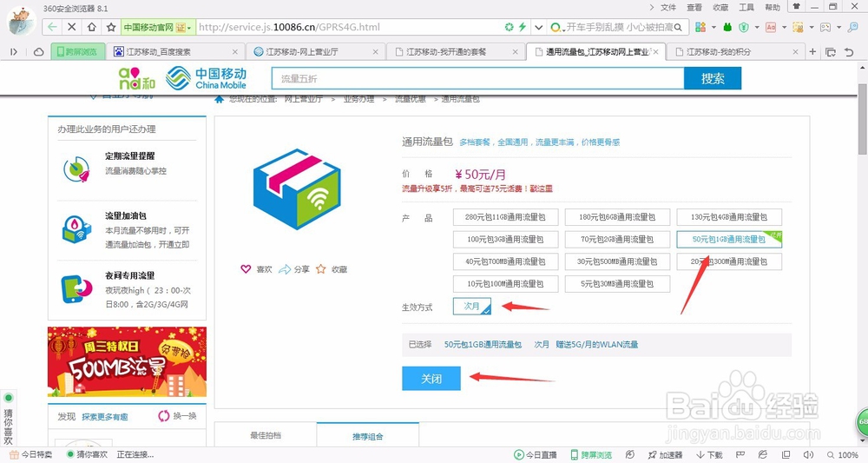Click the blue 搜索 button

[713, 78]
